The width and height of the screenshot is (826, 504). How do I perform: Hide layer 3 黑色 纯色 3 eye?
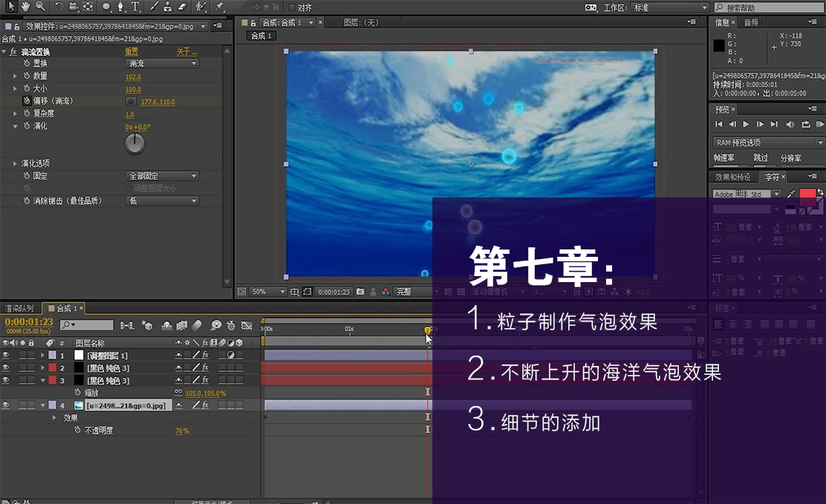[6, 380]
